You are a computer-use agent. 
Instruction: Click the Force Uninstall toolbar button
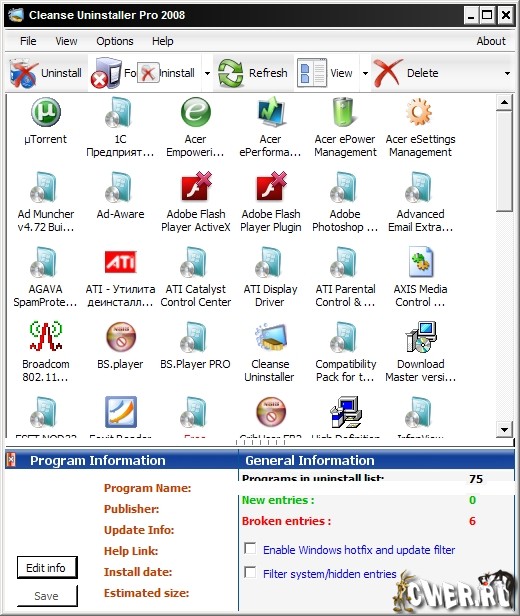(143, 73)
